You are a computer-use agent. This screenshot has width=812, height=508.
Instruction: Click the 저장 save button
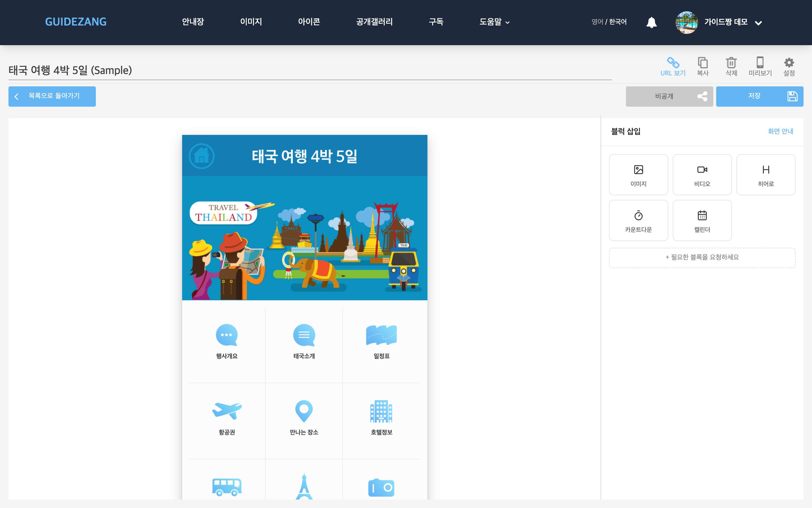tap(760, 97)
